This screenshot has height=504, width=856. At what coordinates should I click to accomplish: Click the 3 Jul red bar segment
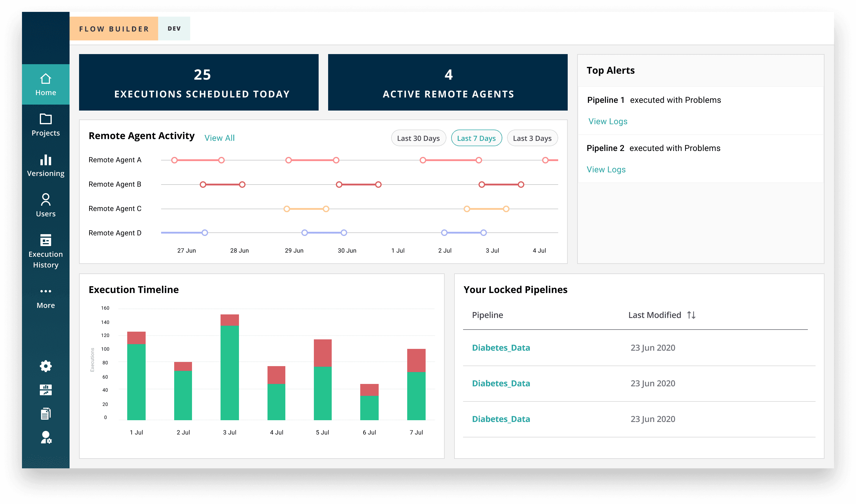230,320
